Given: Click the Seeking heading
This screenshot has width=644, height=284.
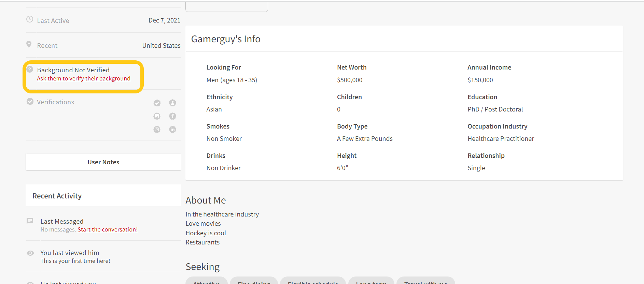Looking at the screenshot, I should pyautogui.click(x=202, y=267).
